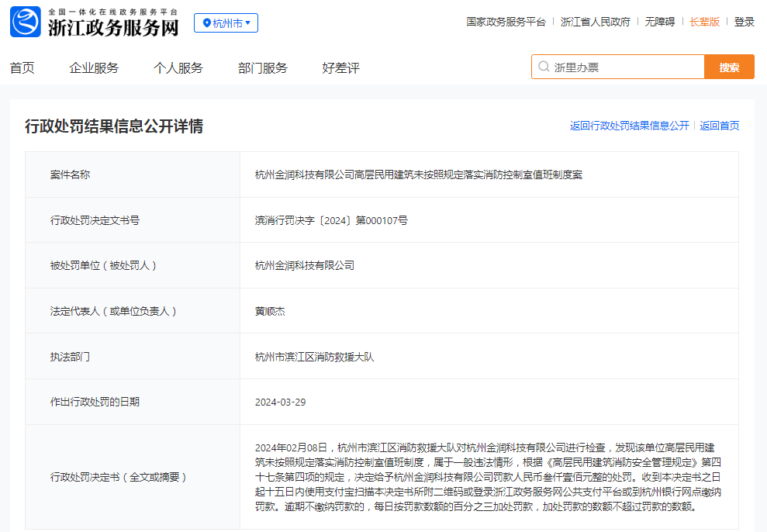Open the 国家政务服务平台 link

click(506, 22)
